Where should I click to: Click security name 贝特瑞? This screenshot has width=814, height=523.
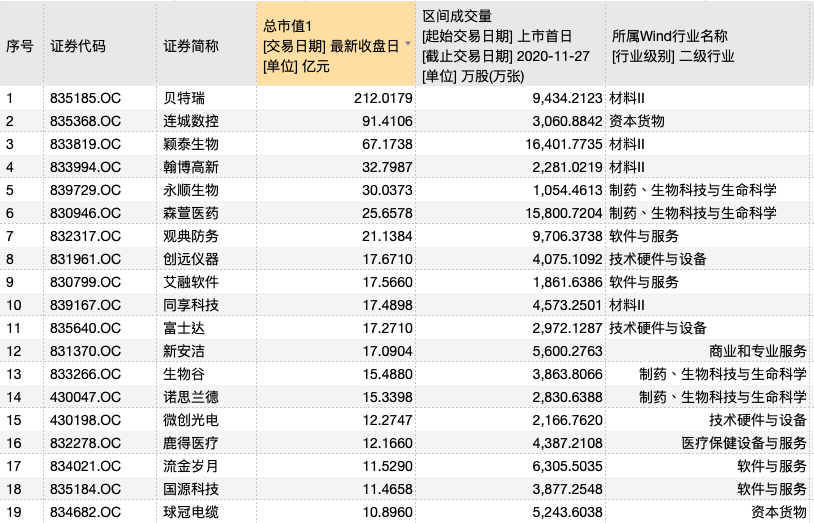click(x=184, y=98)
